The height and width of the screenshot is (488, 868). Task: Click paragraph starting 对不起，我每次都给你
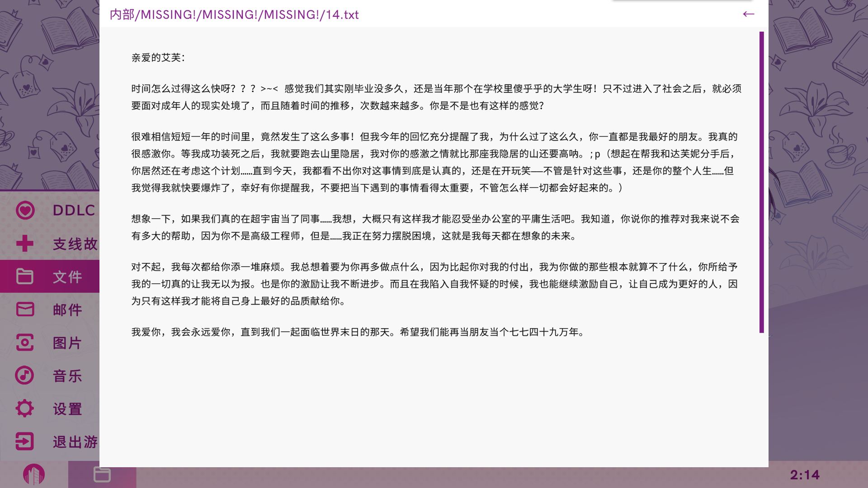point(435,284)
